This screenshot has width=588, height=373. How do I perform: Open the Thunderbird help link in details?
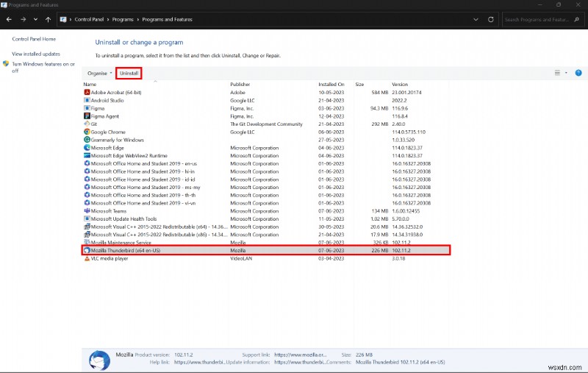click(x=198, y=362)
